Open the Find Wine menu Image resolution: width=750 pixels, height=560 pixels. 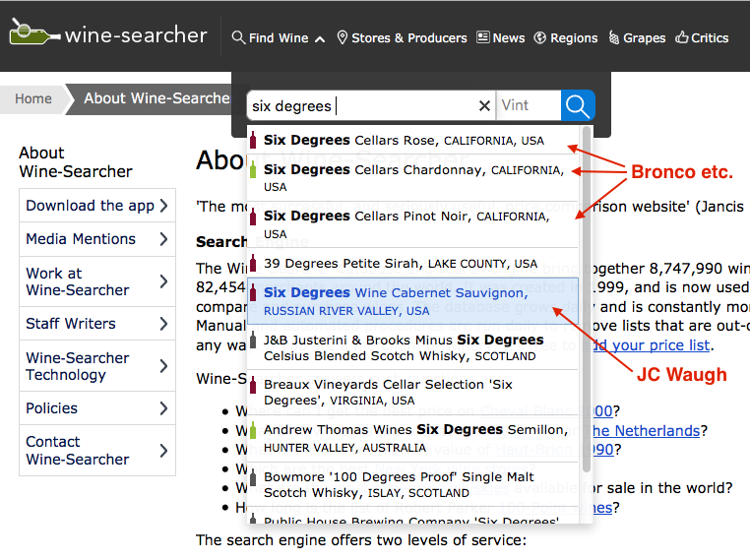point(279,37)
